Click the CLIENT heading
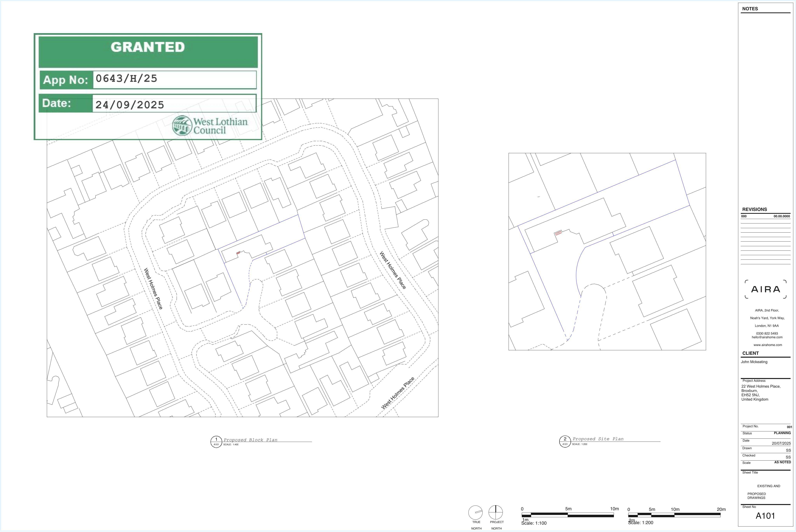The width and height of the screenshot is (796, 532). 751,353
